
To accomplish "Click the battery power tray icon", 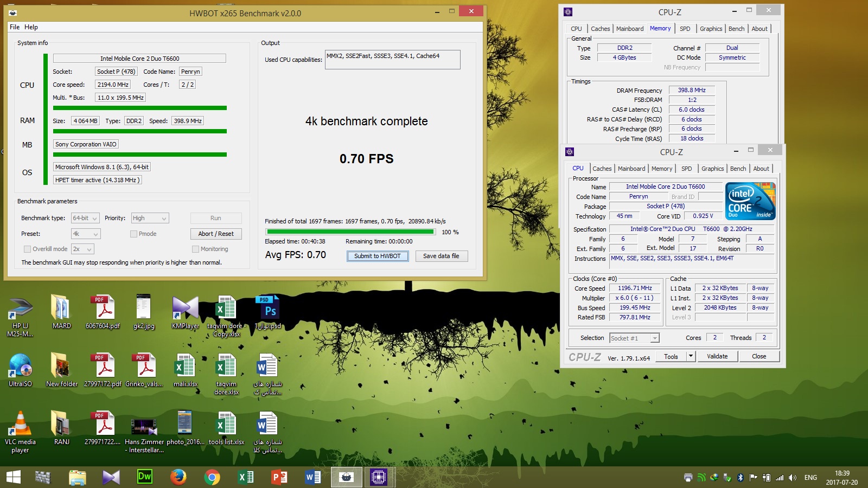I will pos(767,478).
